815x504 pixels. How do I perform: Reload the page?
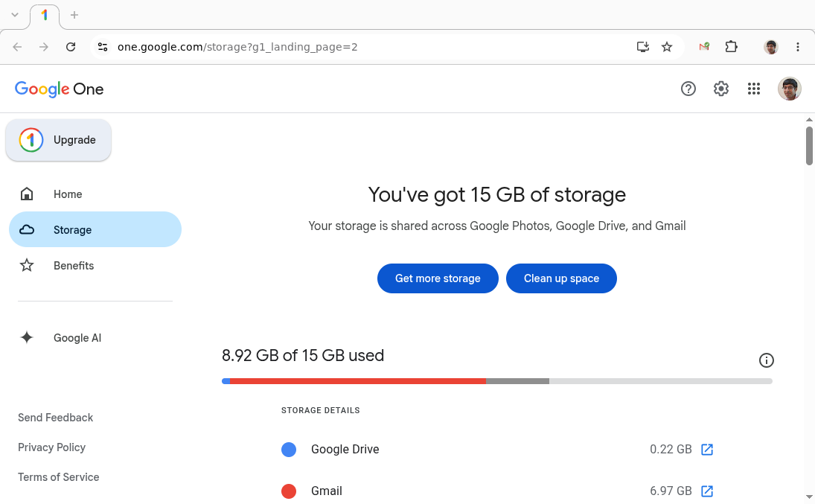point(71,47)
